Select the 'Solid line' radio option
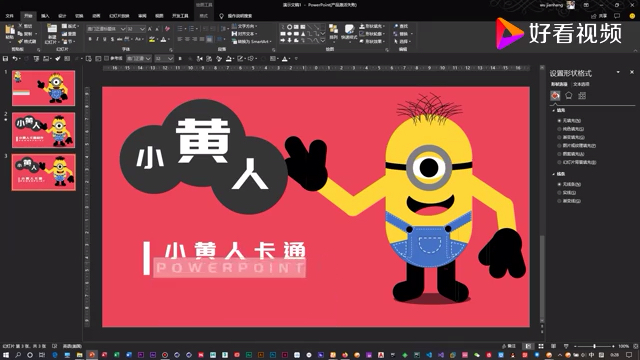The width and height of the screenshot is (640, 360). 559,193
